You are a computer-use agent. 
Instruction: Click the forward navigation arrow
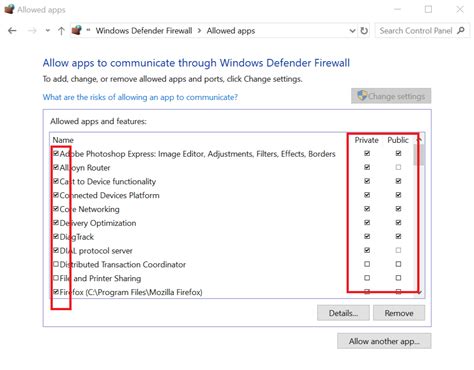[32, 31]
